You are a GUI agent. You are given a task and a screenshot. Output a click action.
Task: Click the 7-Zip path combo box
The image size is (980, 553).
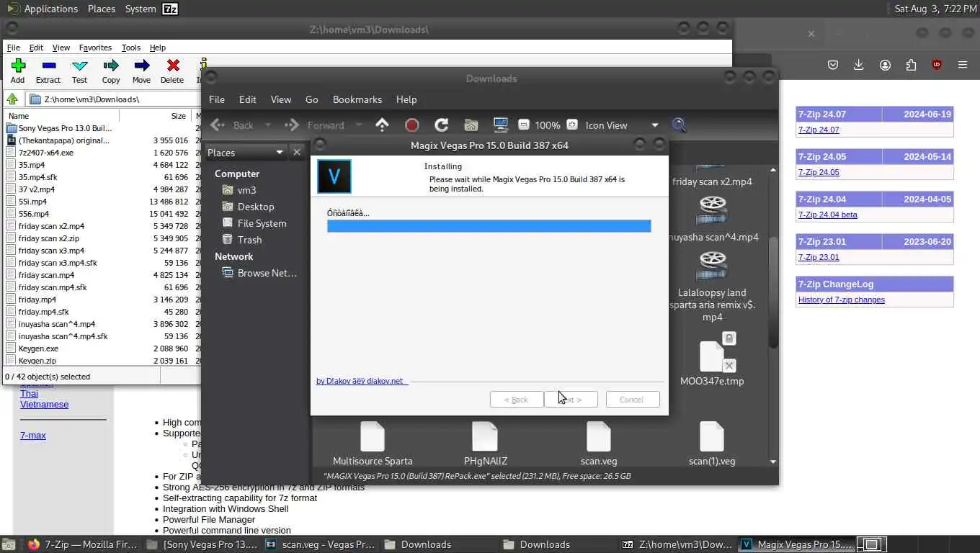pyautogui.click(x=112, y=99)
